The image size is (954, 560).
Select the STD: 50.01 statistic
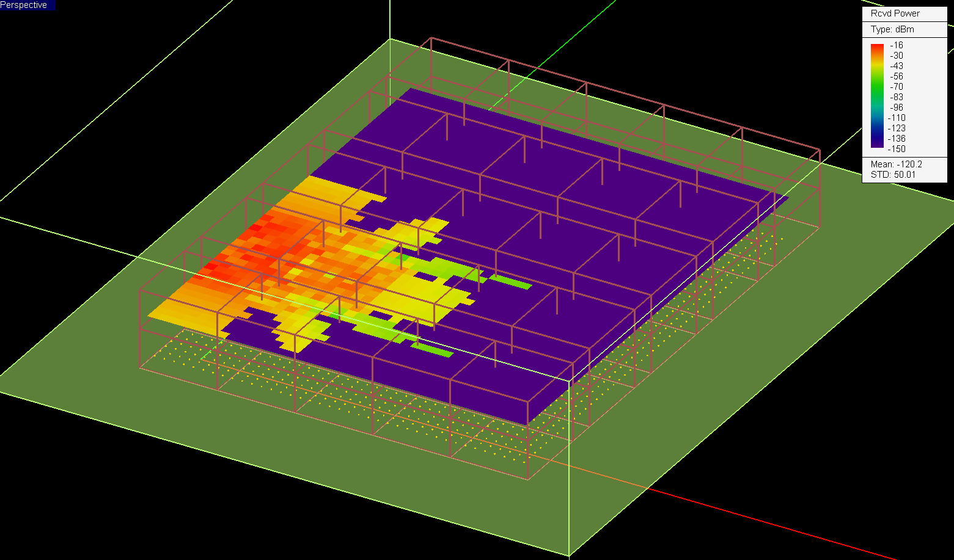(893, 175)
